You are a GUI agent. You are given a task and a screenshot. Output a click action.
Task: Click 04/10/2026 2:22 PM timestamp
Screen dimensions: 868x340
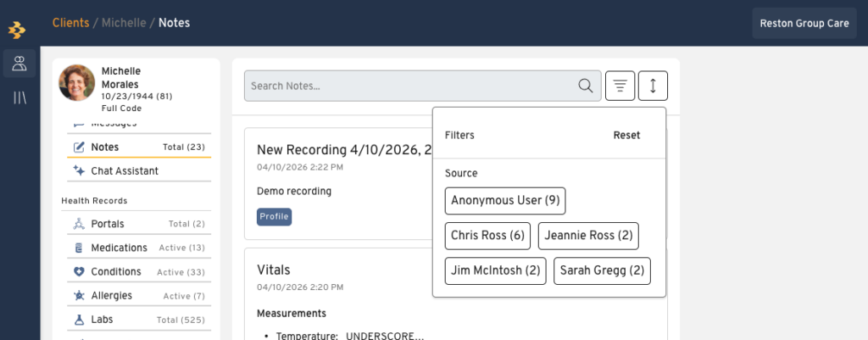[x=299, y=167]
